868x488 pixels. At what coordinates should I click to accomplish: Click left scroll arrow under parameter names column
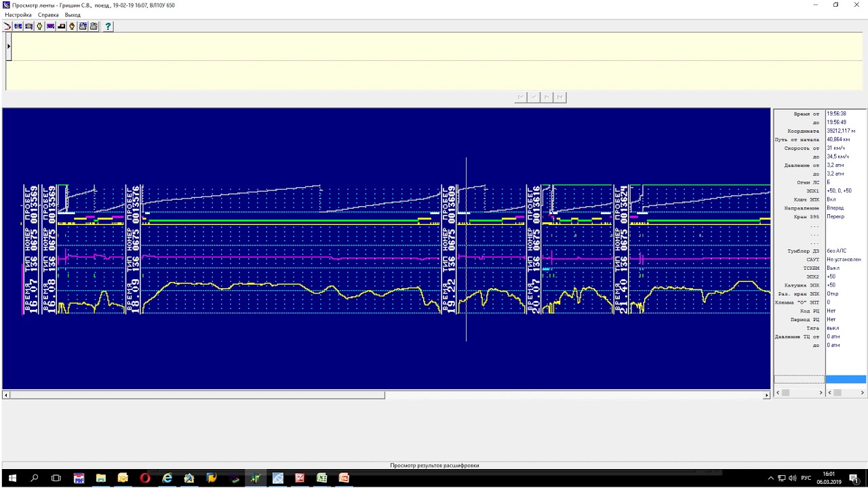(x=778, y=392)
